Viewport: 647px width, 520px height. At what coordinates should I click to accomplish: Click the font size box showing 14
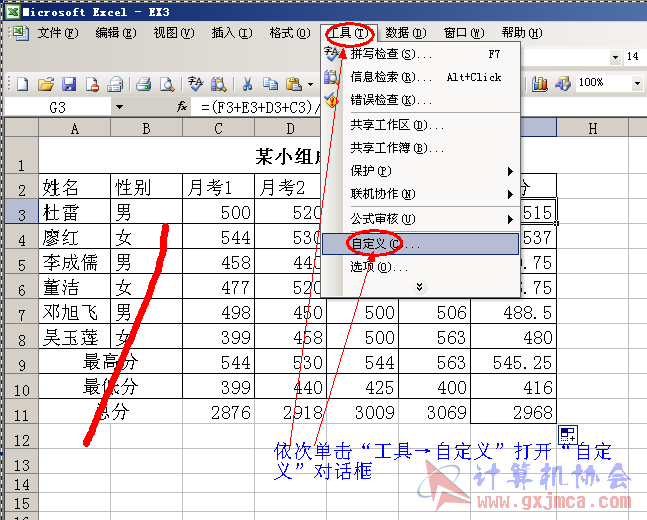coord(635,57)
